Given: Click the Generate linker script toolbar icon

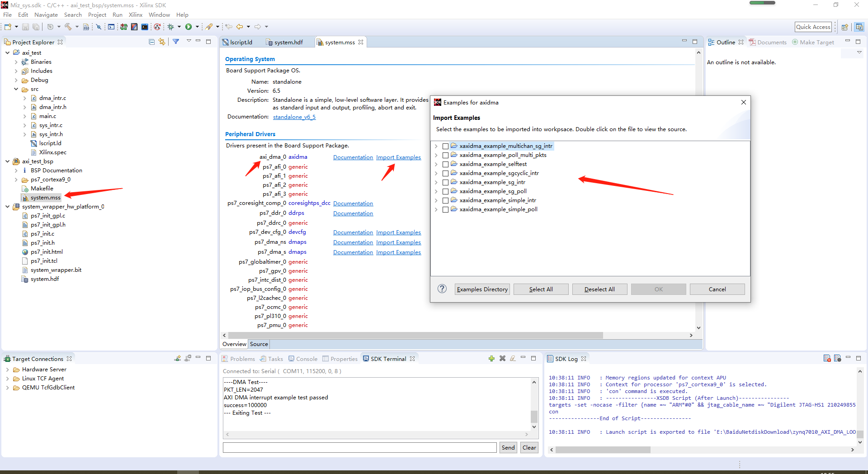Looking at the screenshot, I should pos(134,27).
